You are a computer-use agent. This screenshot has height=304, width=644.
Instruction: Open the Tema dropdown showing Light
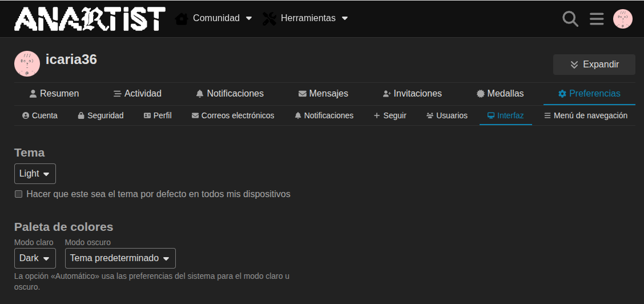click(35, 174)
